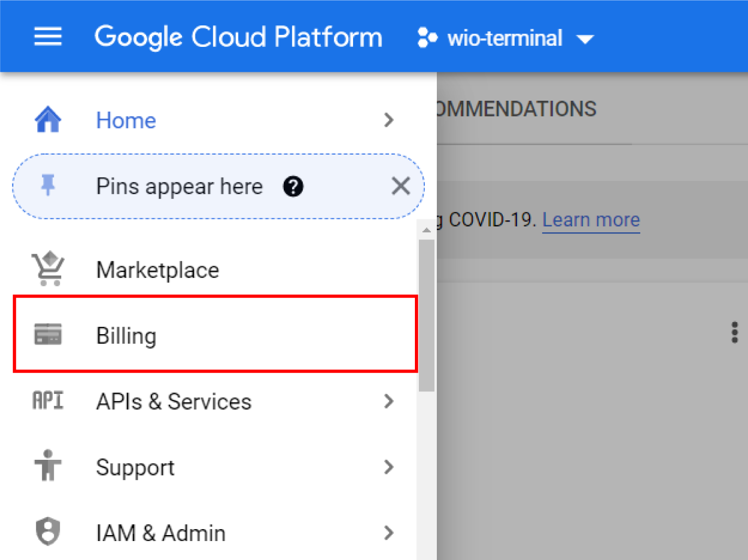Open the Billing menu item
The height and width of the screenshot is (560, 748).
pyautogui.click(x=215, y=335)
